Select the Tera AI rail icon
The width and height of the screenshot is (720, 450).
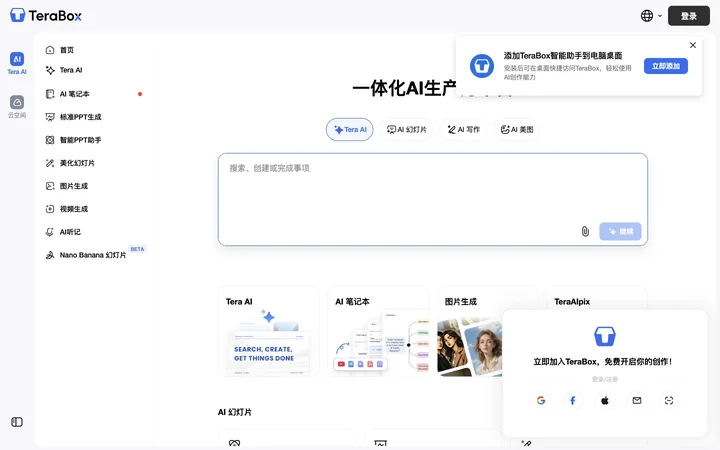[17, 63]
